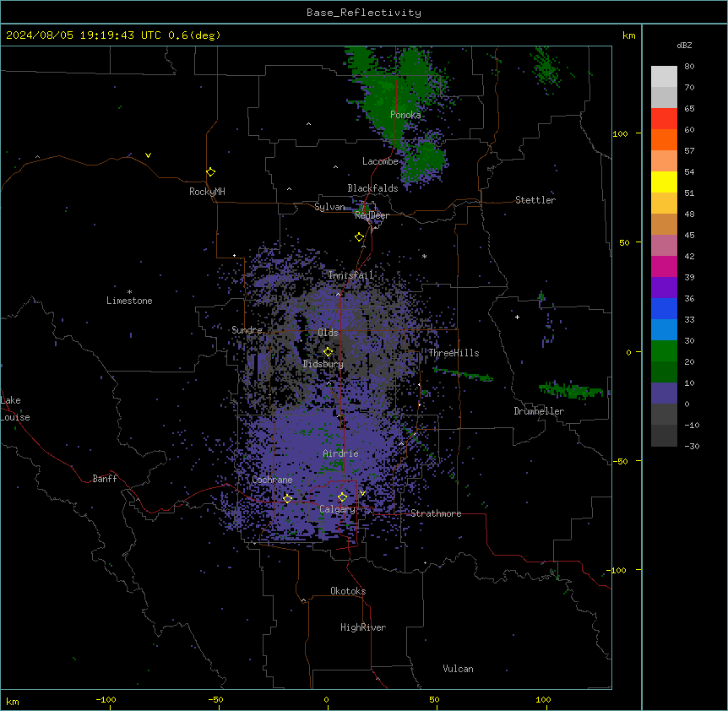Click the Blackfalds city label
728x711 pixels.
coord(372,188)
